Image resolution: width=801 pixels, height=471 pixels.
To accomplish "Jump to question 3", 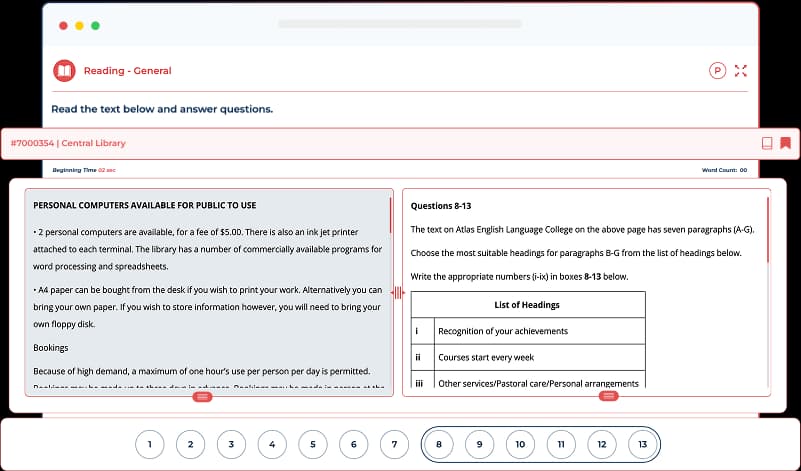I will tap(231, 444).
